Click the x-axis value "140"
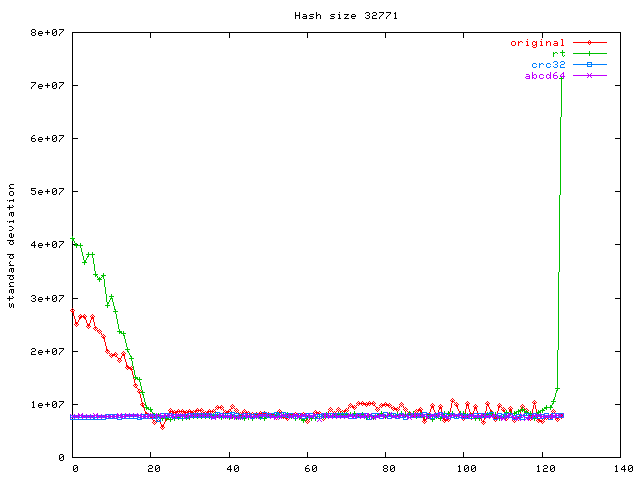640x480 pixels. point(623,469)
